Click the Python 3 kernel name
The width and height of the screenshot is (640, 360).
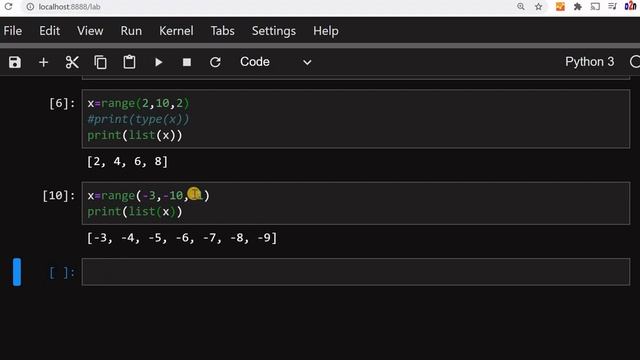(x=589, y=62)
